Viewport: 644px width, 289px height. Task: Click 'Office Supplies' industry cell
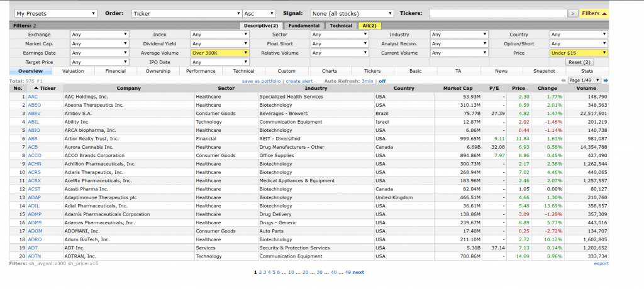[277, 156]
